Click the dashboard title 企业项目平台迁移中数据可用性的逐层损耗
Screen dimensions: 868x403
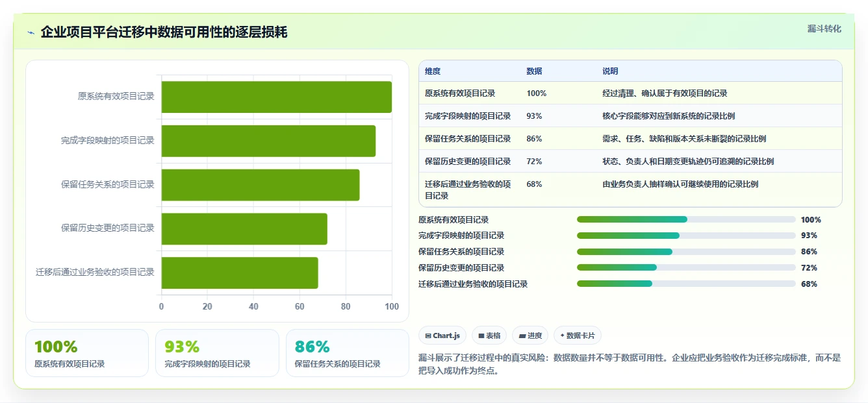(x=164, y=32)
